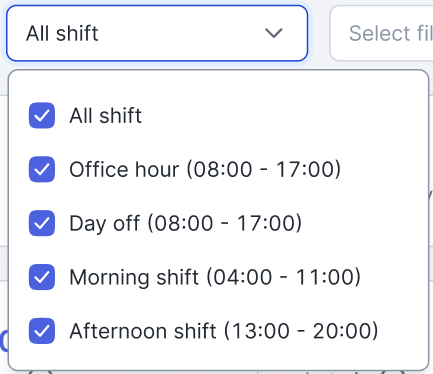Viewport: 433px width, 374px height.
Task: Click the blue checkmark icon beside All shift
Action: 42,115
